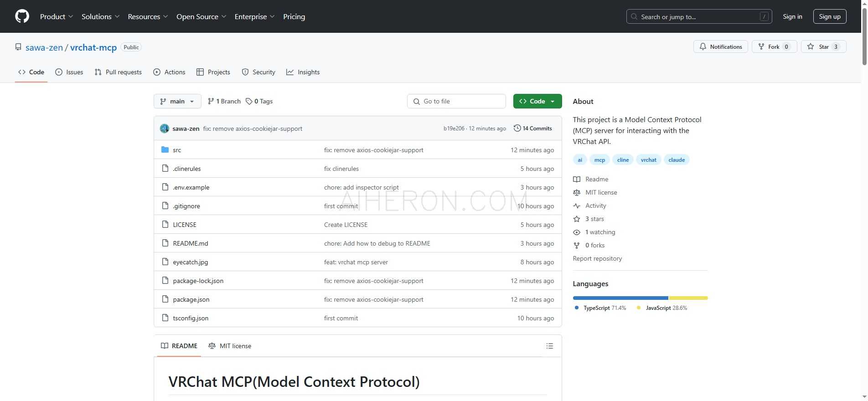Image resolution: width=868 pixels, height=401 pixels.
Task: Click the MIT license scales icon
Action: (x=576, y=192)
